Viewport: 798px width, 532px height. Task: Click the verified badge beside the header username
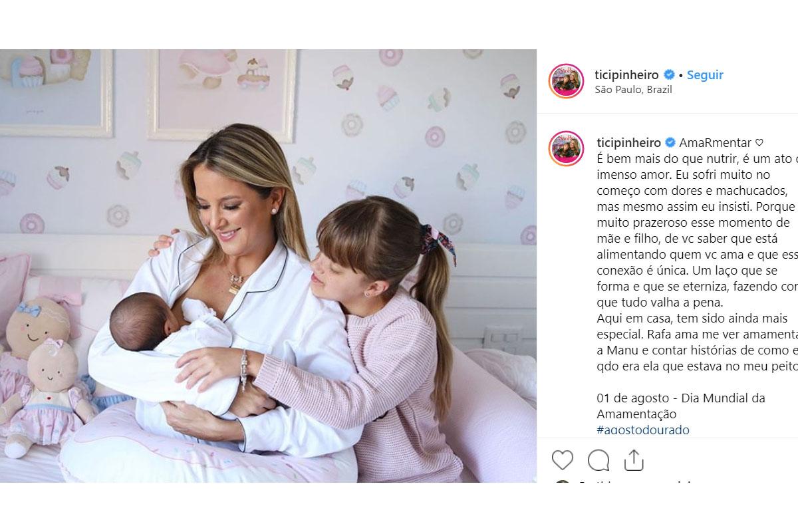click(670, 75)
